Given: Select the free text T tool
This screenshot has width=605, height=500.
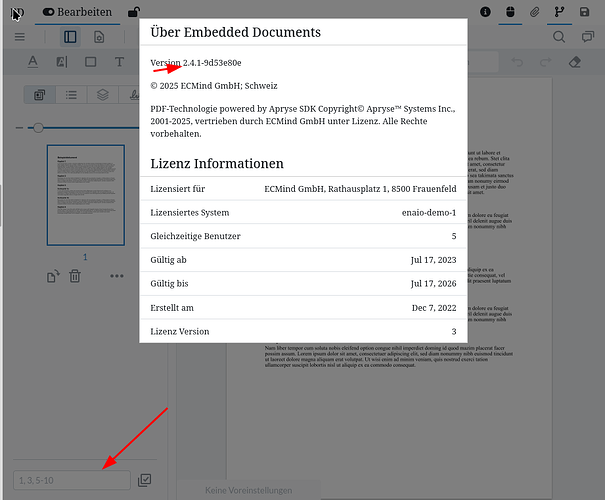Looking at the screenshot, I should tap(119, 62).
